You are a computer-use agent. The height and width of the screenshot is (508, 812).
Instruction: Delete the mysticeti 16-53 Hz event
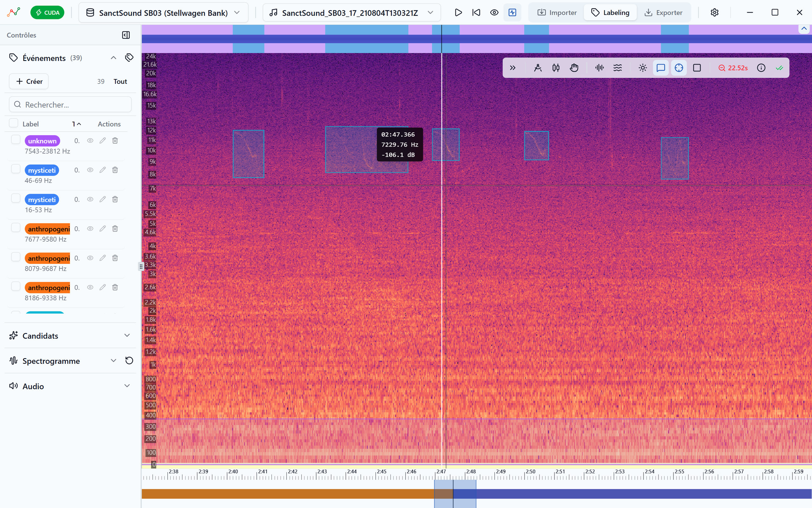115,199
